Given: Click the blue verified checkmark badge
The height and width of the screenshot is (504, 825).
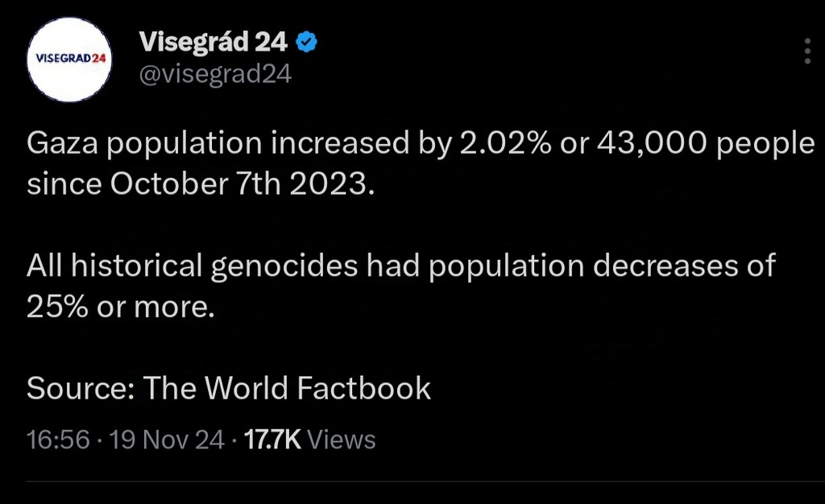Looking at the screenshot, I should 307,42.
